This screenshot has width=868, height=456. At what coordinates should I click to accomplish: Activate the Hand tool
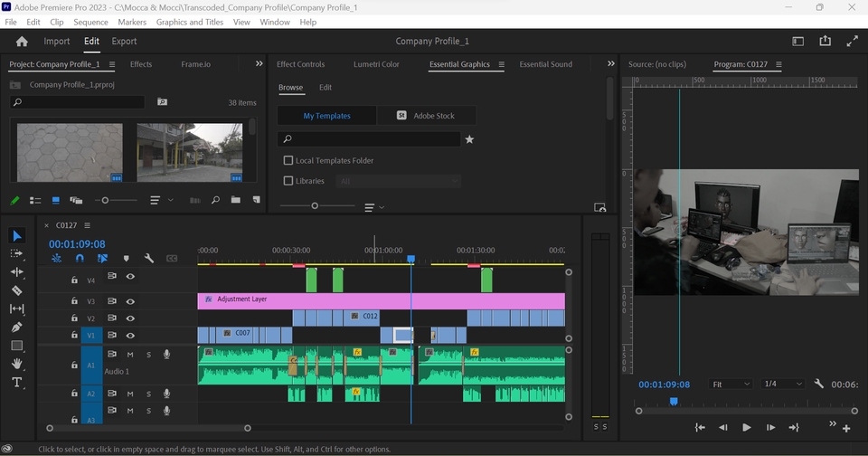16,364
